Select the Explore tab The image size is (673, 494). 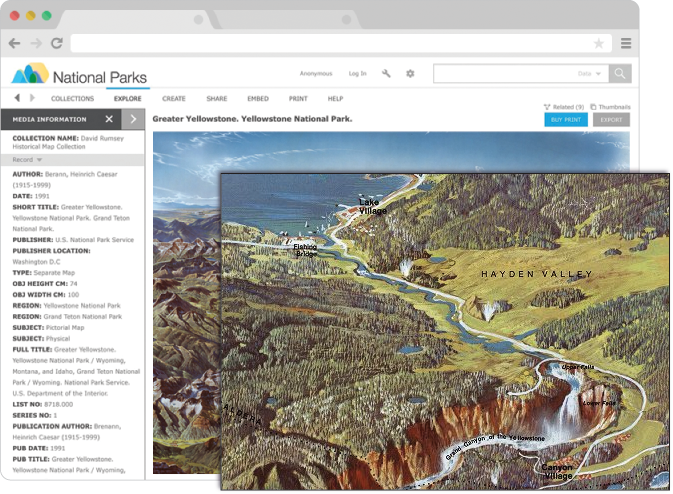127,98
